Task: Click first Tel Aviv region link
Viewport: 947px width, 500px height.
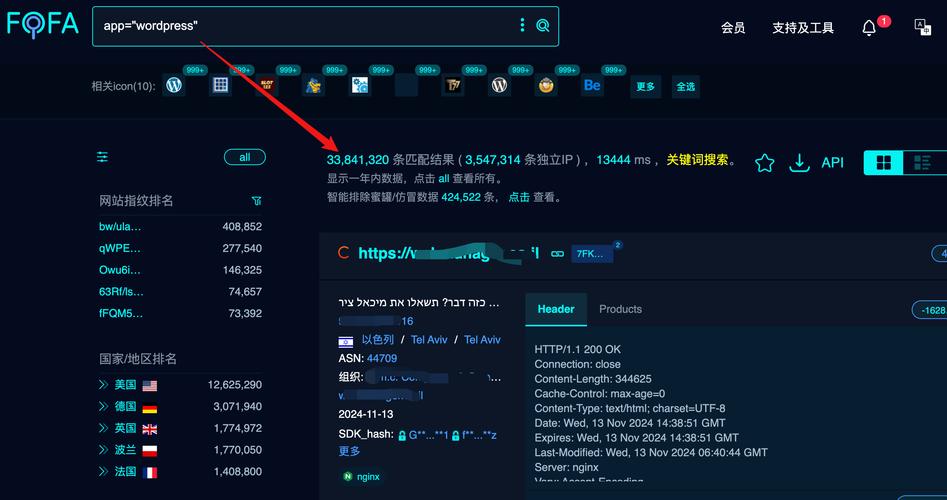Action: [x=429, y=339]
